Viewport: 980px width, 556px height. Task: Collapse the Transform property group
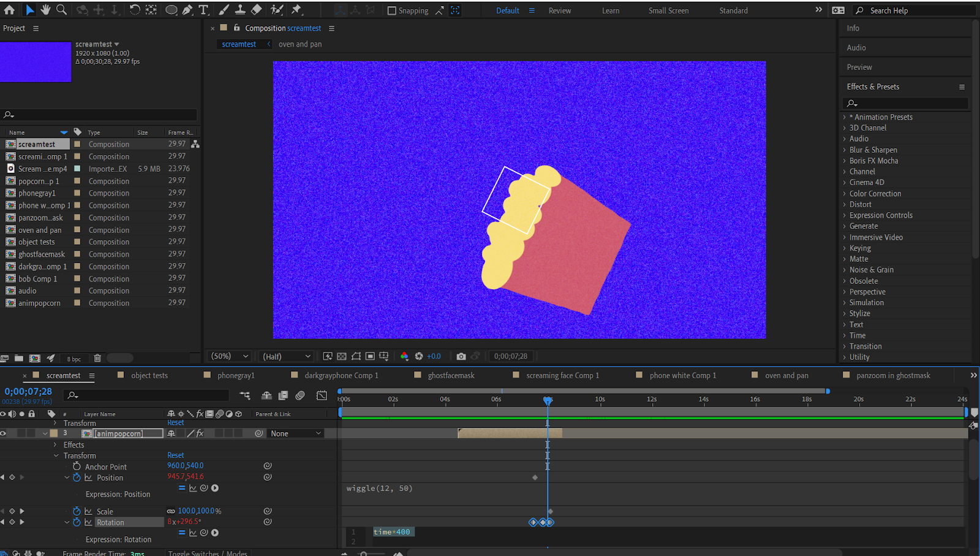click(56, 455)
